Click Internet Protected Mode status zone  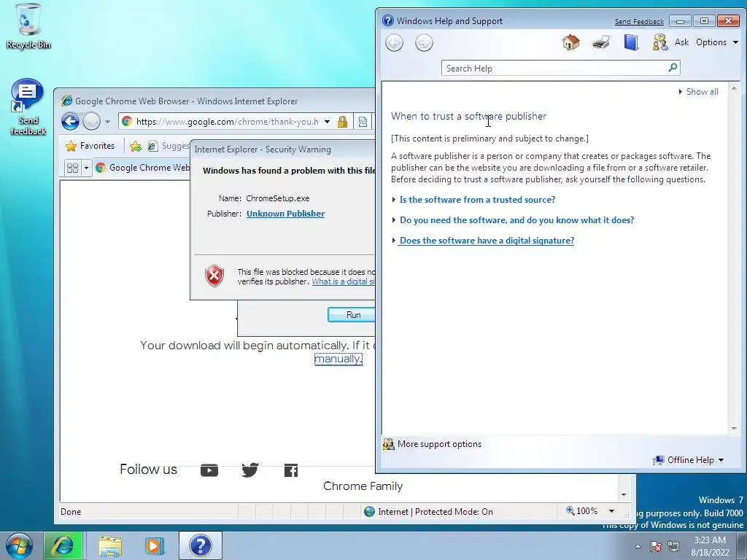[428, 511]
